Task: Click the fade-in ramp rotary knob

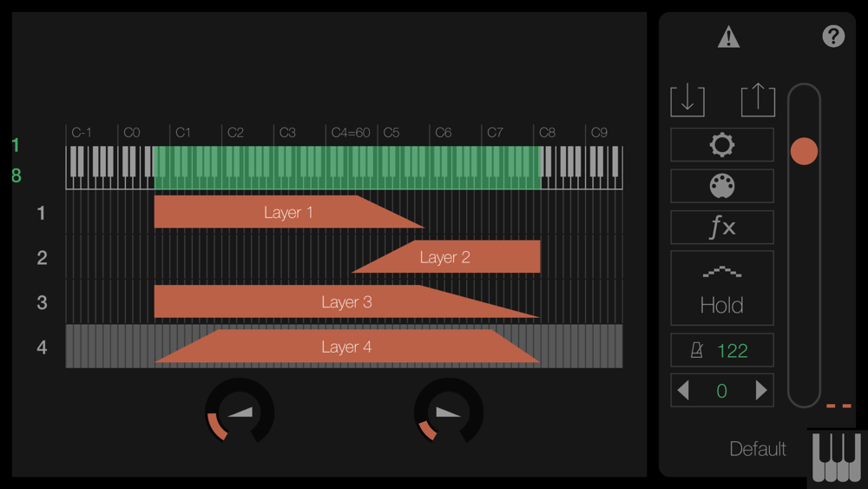Action: (240, 412)
